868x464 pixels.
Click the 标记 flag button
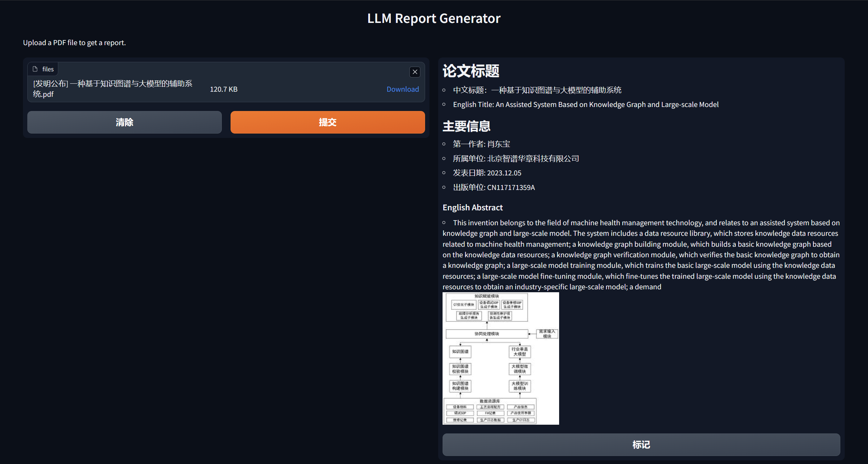click(x=641, y=445)
